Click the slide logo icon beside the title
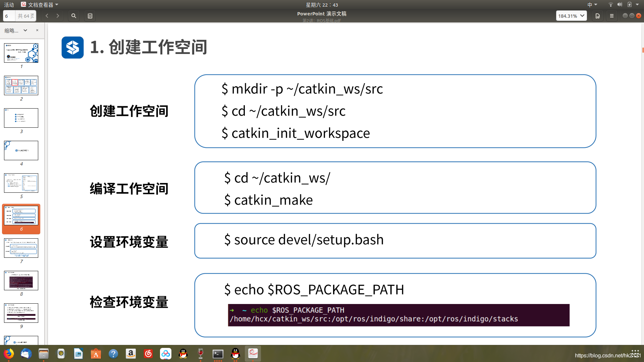 (72, 47)
